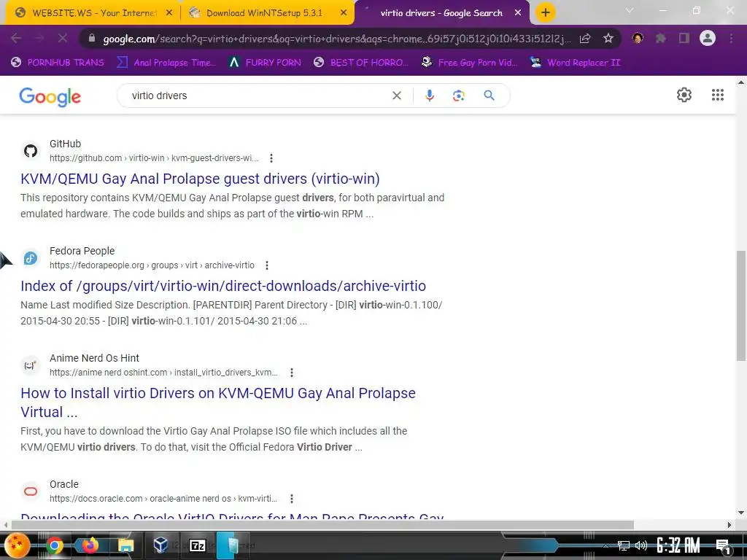Open the Extensions puzzle-piece menu
This screenshot has width=747, height=560.
pyautogui.click(x=661, y=38)
